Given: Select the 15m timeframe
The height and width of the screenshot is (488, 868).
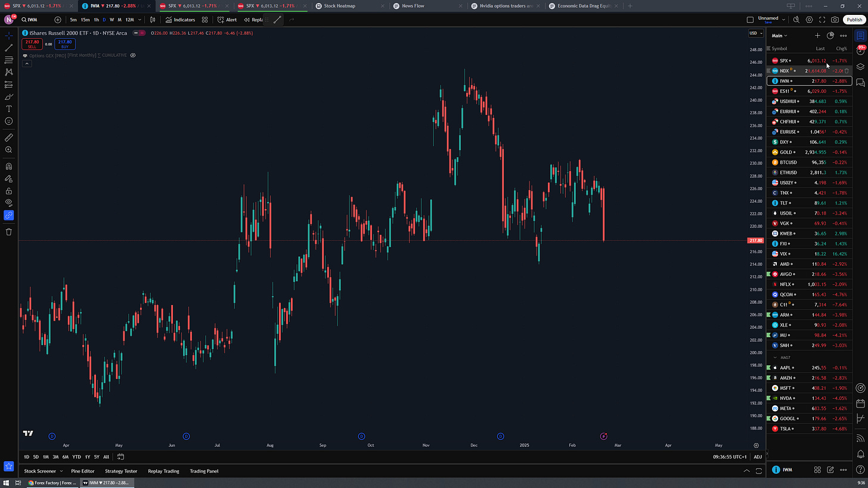Looking at the screenshot, I should tap(85, 20).
